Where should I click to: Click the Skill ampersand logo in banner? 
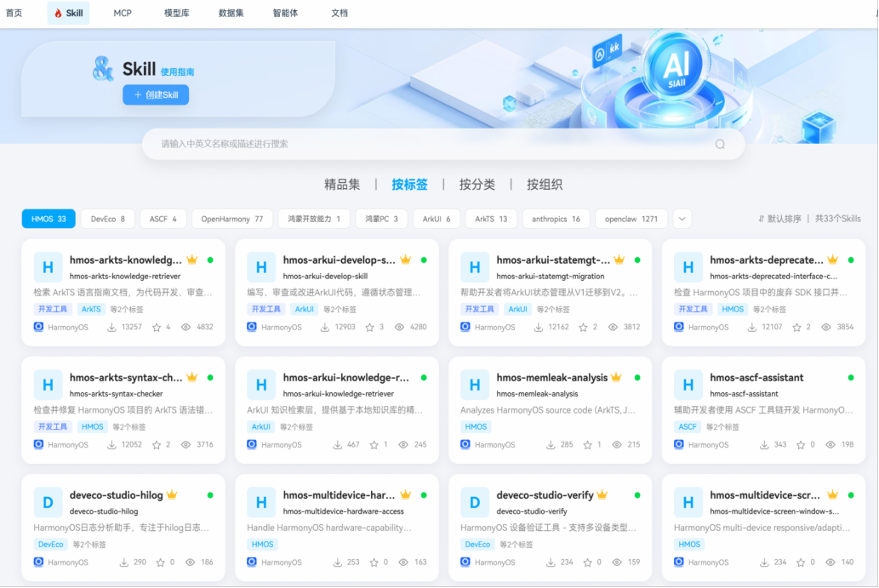point(103,69)
